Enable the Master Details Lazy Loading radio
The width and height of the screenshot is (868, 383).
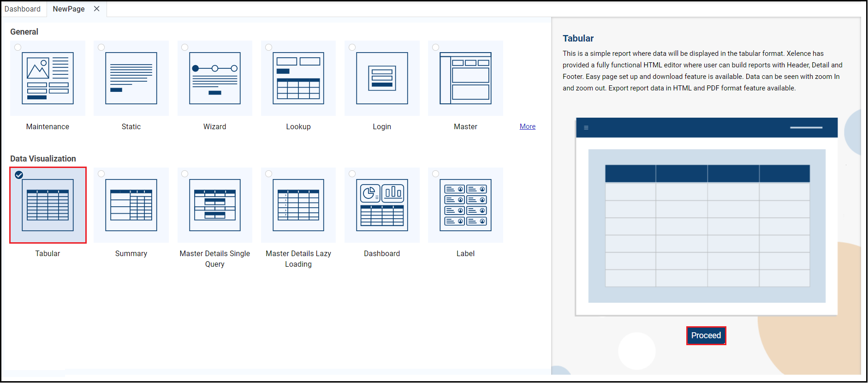click(x=268, y=174)
